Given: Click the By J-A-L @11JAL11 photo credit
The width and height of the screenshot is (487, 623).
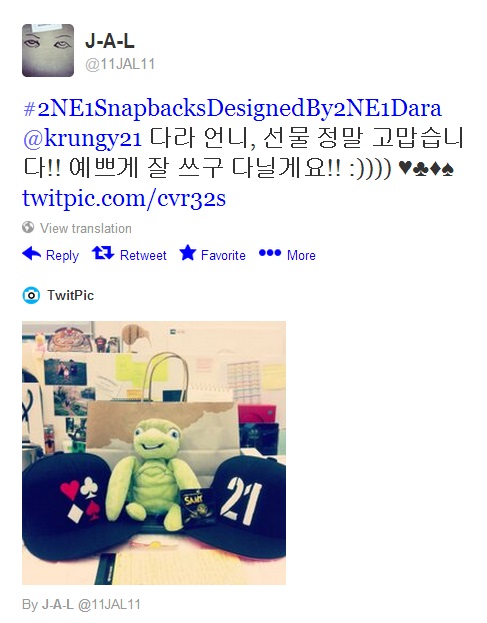Looking at the screenshot, I should (81, 605).
